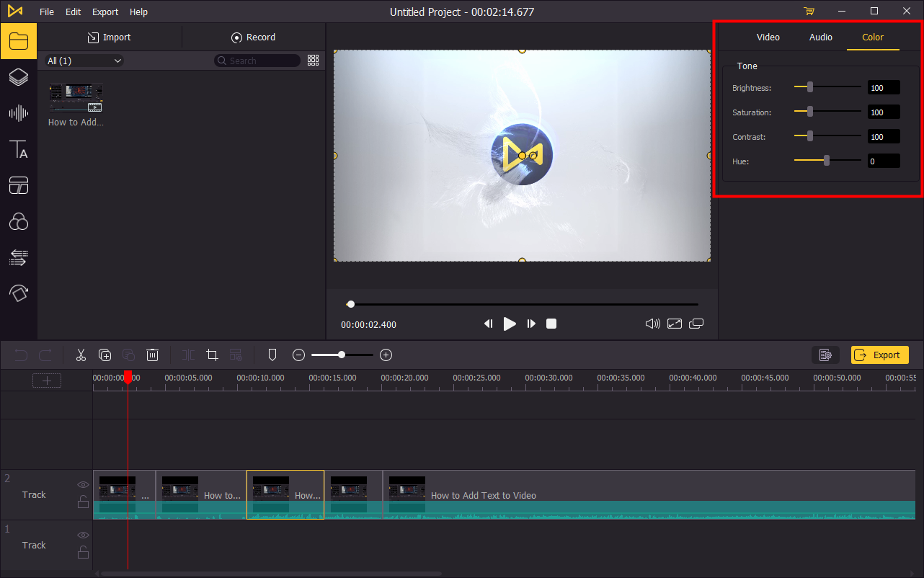Lock Track 1 with padlock icon
Screen dimensions: 924x578
pyautogui.click(x=84, y=552)
